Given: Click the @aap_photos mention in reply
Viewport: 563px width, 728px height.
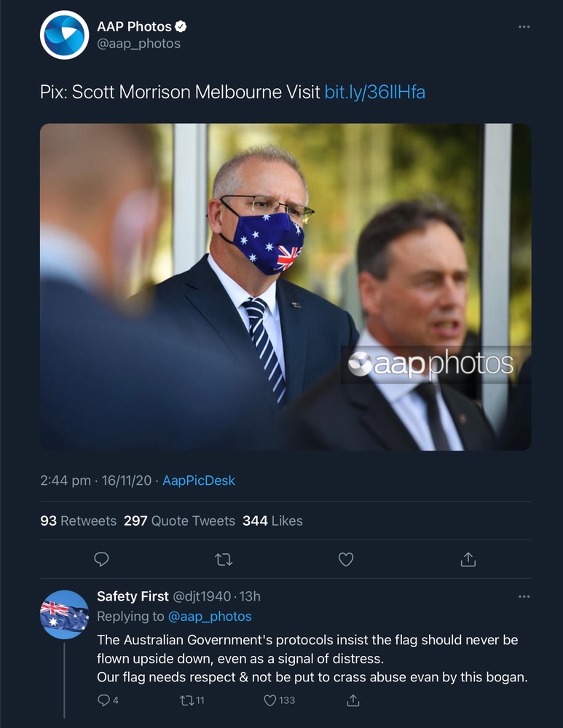Looking at the screenshot, I should coord(210,617).
